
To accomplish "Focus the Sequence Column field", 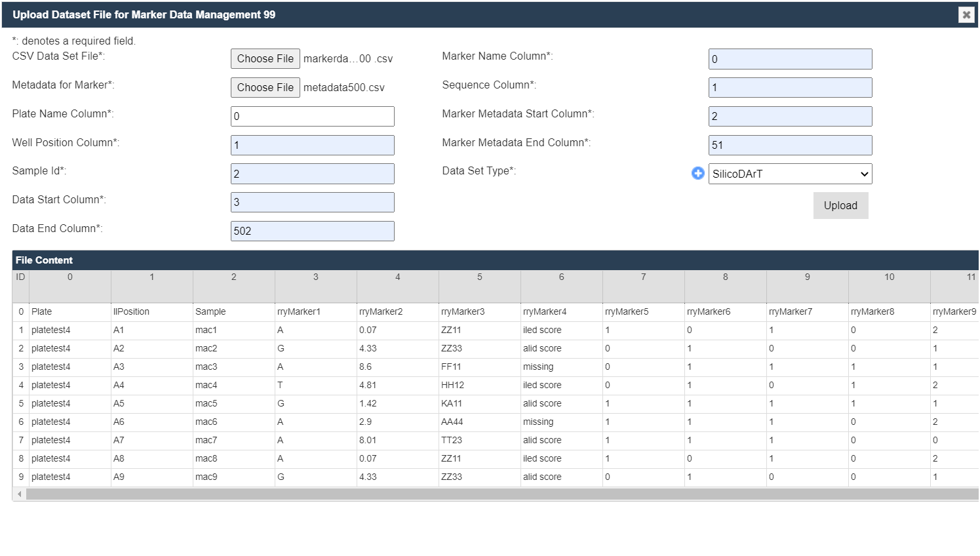I will coord(790,88).
